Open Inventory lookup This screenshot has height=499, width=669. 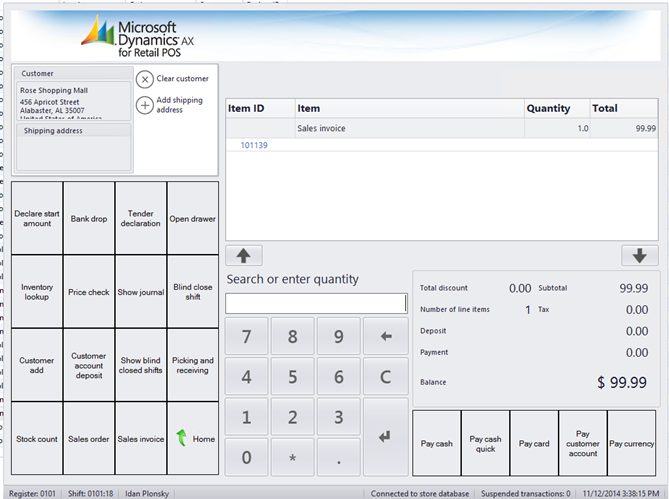tap(37, 292)
